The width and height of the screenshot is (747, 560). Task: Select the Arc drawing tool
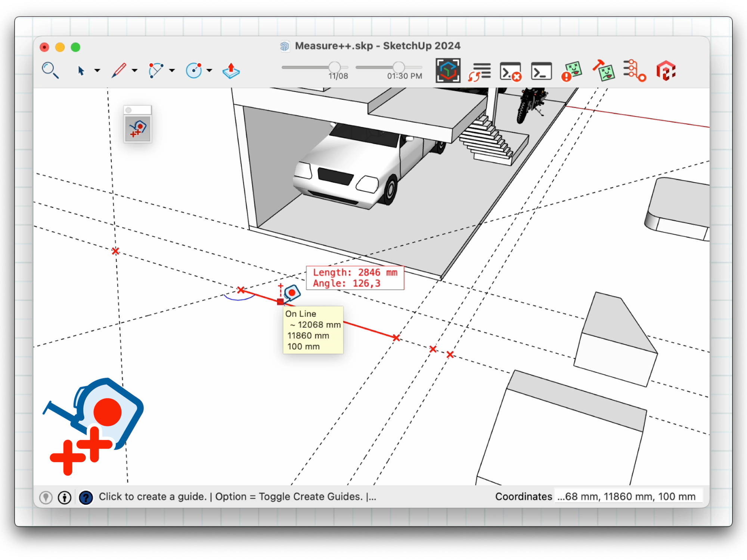pyautogui.click(x=156, y=70)
